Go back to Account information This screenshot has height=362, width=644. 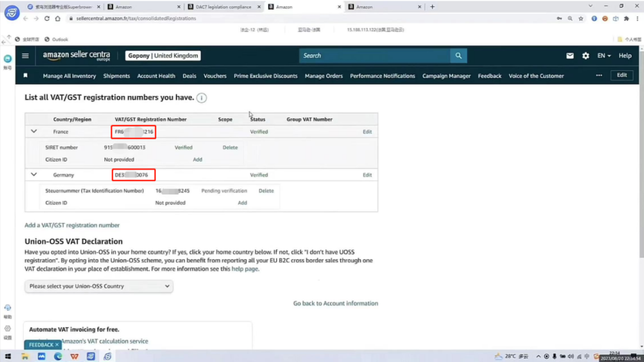pyautogui.click(x=336, y=303)
